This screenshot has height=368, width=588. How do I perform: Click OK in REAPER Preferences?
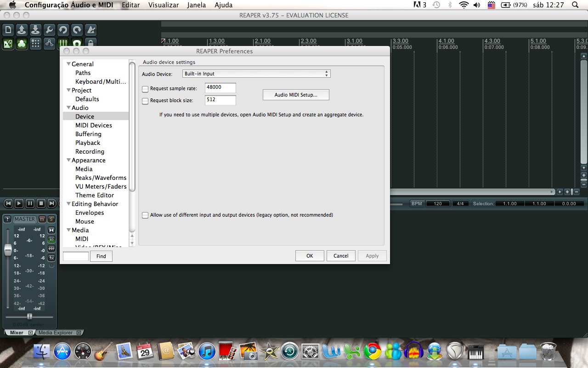tap(310, 256)
